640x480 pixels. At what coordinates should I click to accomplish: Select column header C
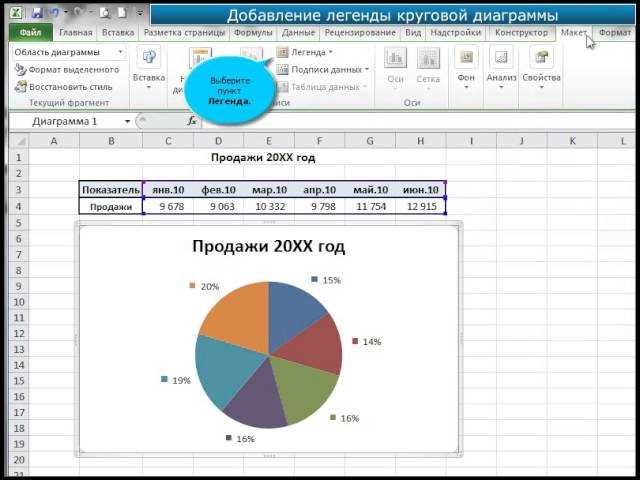pyautogui.click(x=168, y=141)
